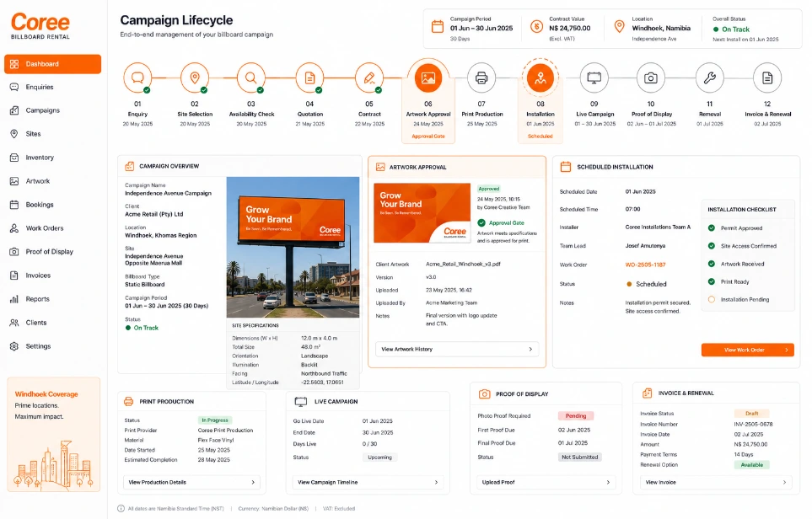Click the Draft invoice status badge

tap(751, 414)
